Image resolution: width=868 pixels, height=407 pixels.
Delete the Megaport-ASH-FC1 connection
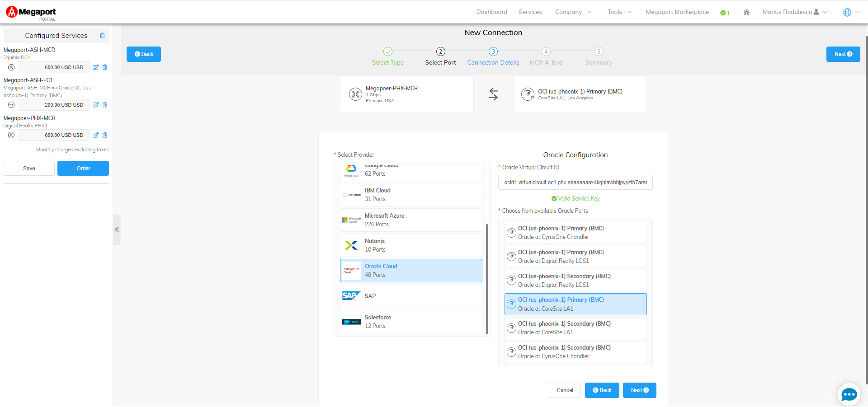point(105,105)
